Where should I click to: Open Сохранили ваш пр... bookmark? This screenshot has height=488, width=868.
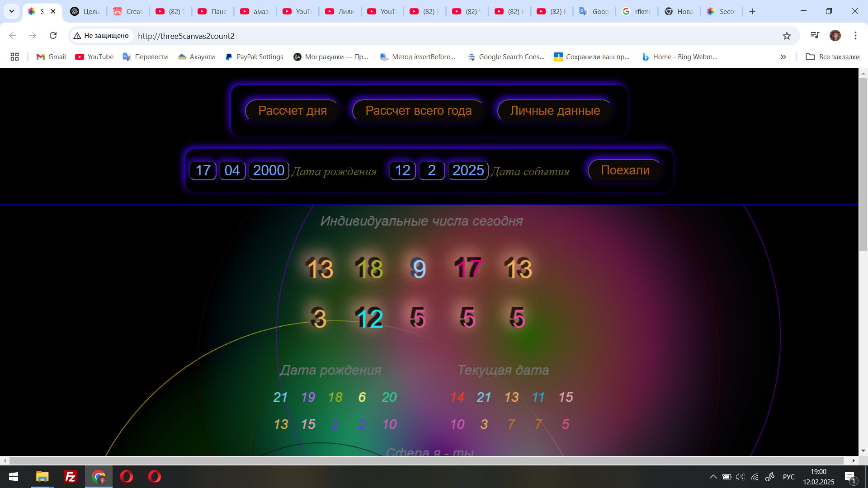point(592,57)
